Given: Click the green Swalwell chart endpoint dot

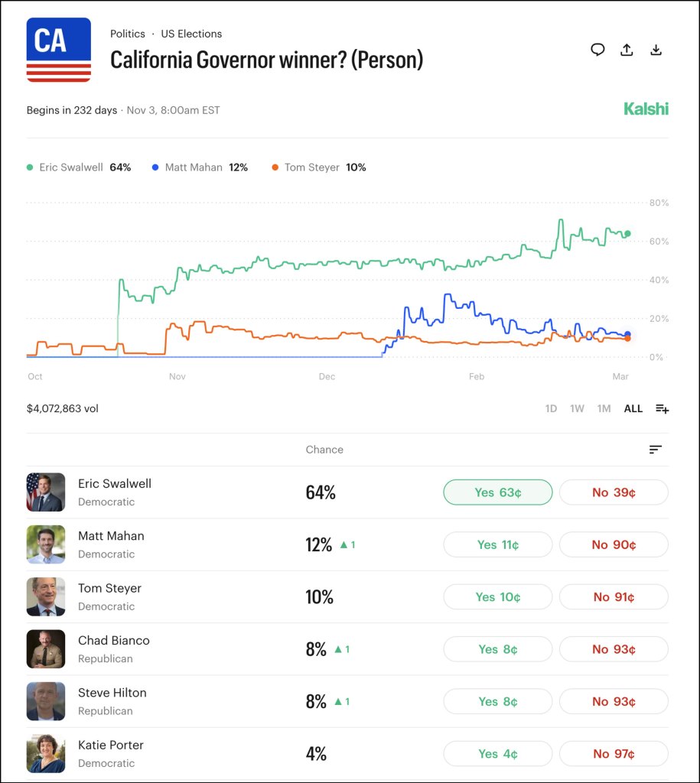Looking at the screenshot, I should click(x=628, y=233).
